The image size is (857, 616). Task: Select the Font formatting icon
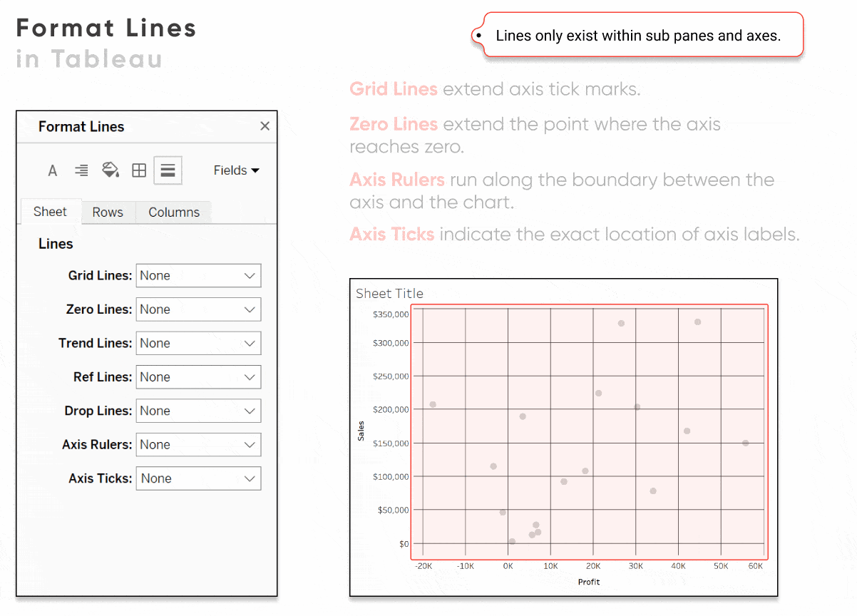[x=52, y=170]
